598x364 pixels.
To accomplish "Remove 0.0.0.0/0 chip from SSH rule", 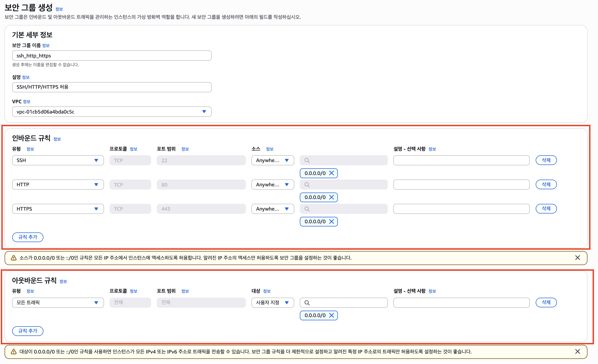I will tap(332, 173).
